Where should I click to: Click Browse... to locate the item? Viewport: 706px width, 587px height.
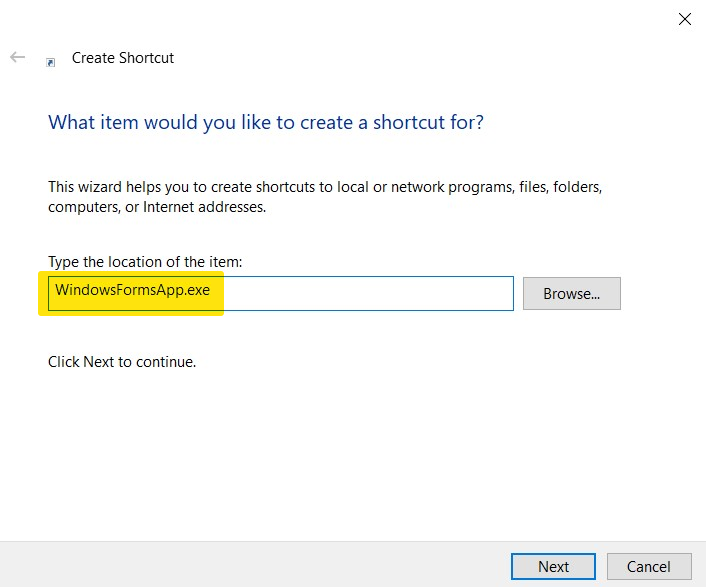pyautogui.click(x=571, y=294)
